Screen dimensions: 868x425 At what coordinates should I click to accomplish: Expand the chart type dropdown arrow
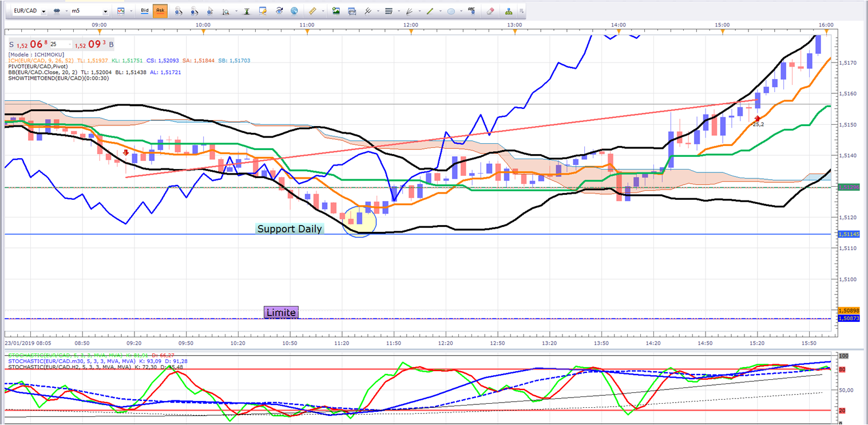[131, 11]
